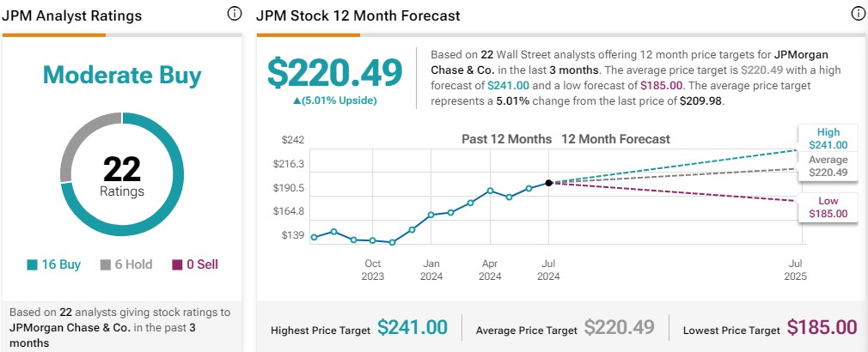The width and height of the screenshot is (868, 352).
Task: Click the large $220.49 price target
Action: point(334,72)
